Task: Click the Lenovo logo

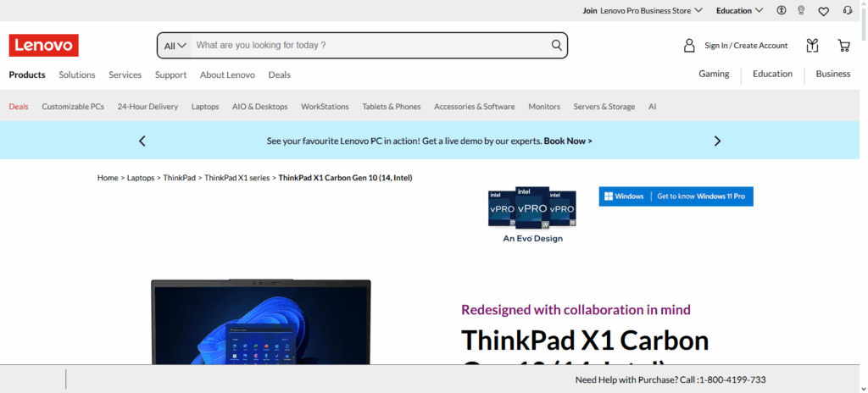Action: [44, 46]
